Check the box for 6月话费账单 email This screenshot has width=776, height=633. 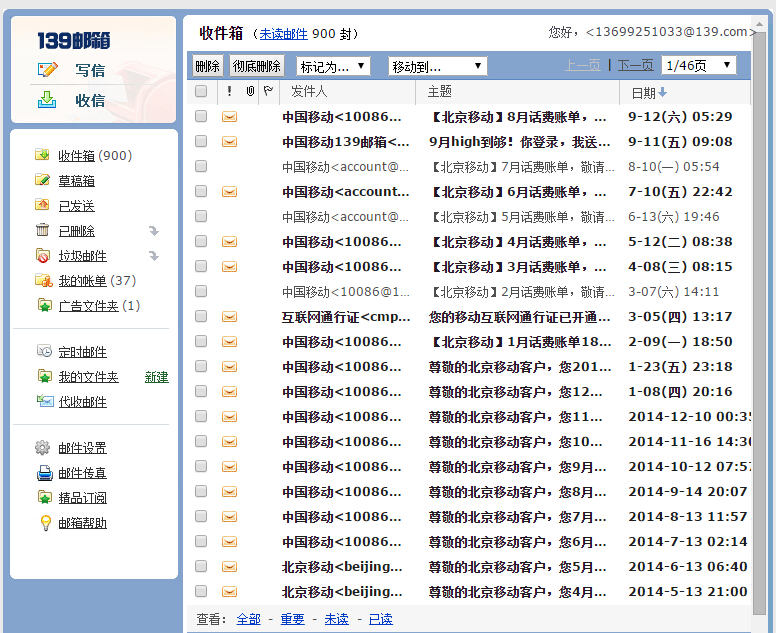(201, 191)
